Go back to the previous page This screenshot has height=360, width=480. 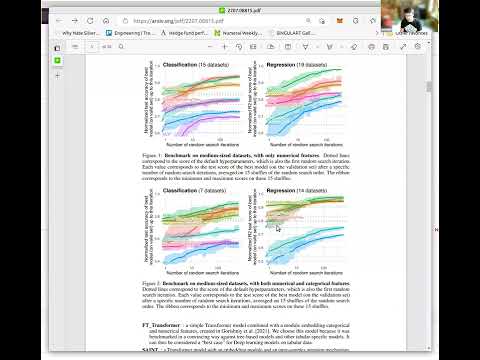point(59,21)
